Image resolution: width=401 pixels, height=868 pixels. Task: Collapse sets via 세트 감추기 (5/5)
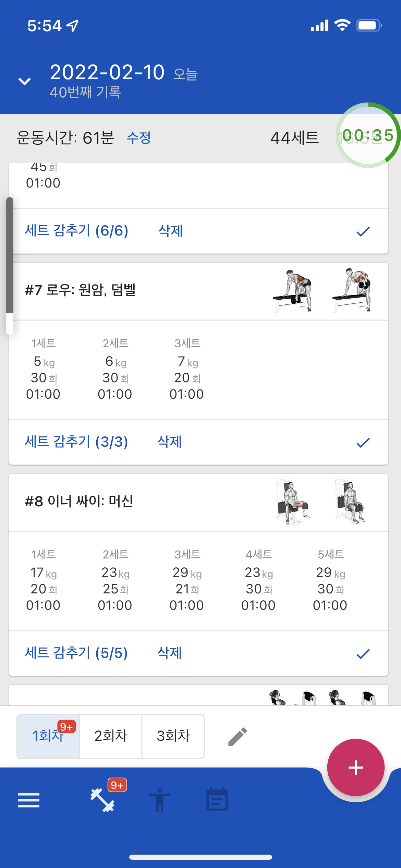tap(76, 653)
